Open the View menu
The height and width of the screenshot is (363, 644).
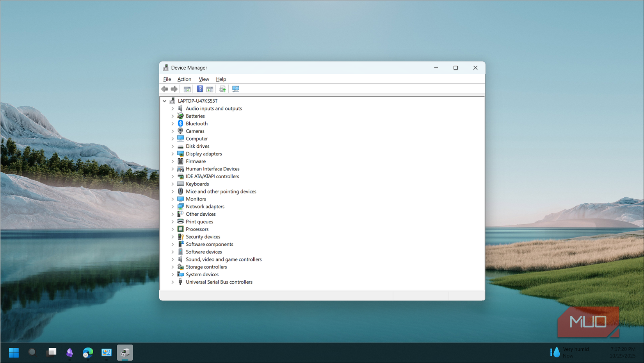click(204, 79)
